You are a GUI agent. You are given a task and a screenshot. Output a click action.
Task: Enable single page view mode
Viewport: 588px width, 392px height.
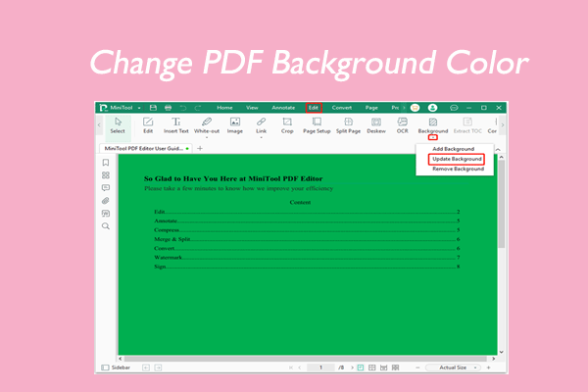click(x=361, y=367)
